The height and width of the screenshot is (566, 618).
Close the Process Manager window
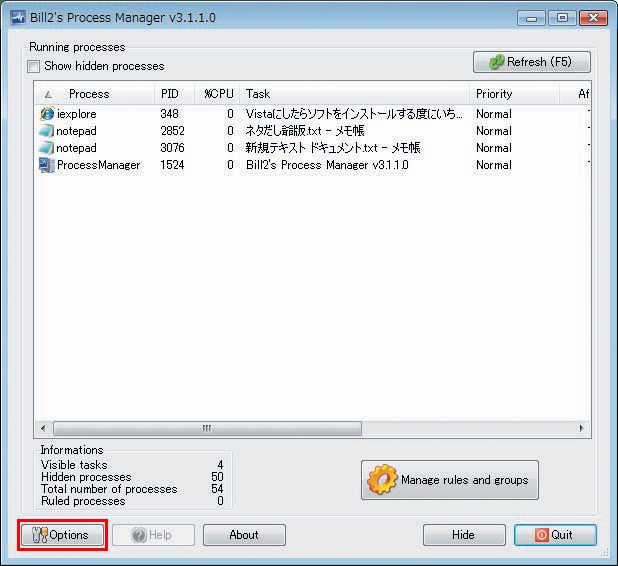click(x=593, y=18)
